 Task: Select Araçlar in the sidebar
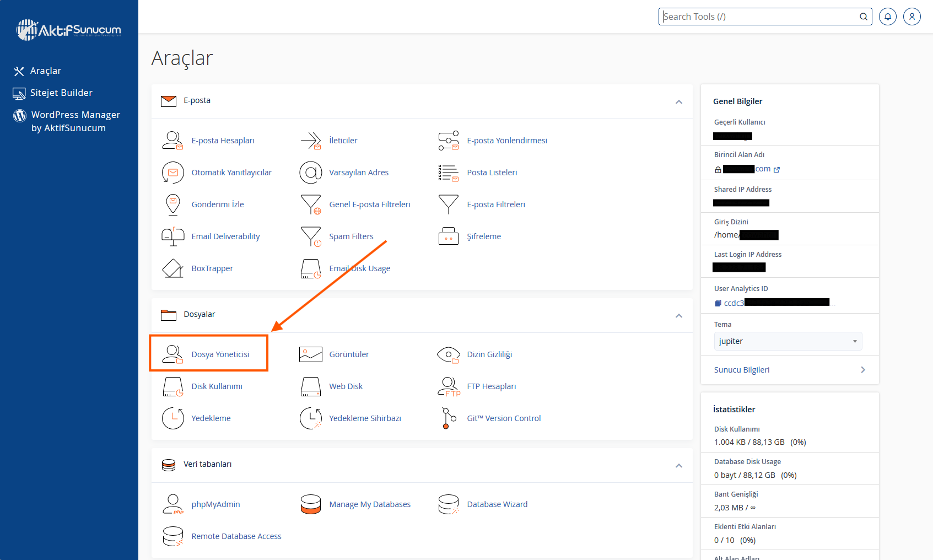click(x=45, y=71)
